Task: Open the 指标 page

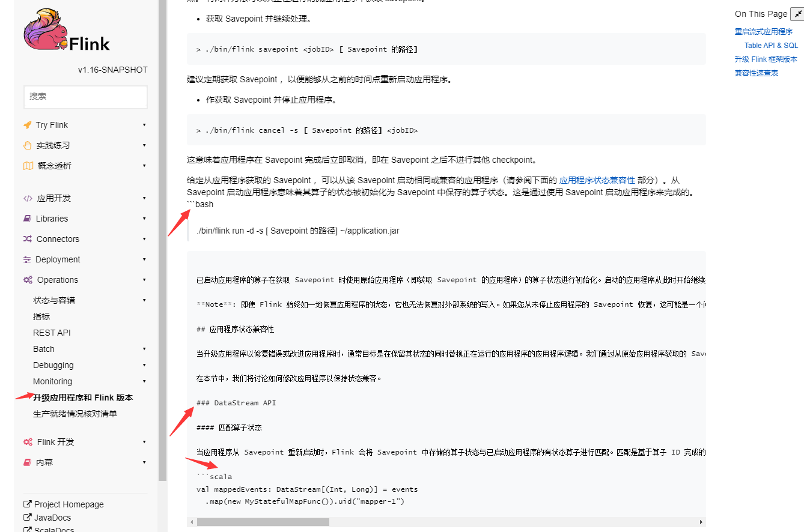Action: click(x=41, y=316)
